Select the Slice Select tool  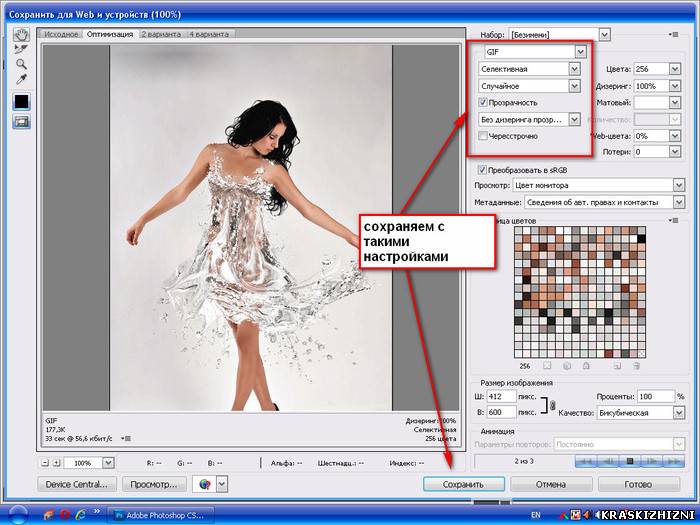click(x=21, y=49)
